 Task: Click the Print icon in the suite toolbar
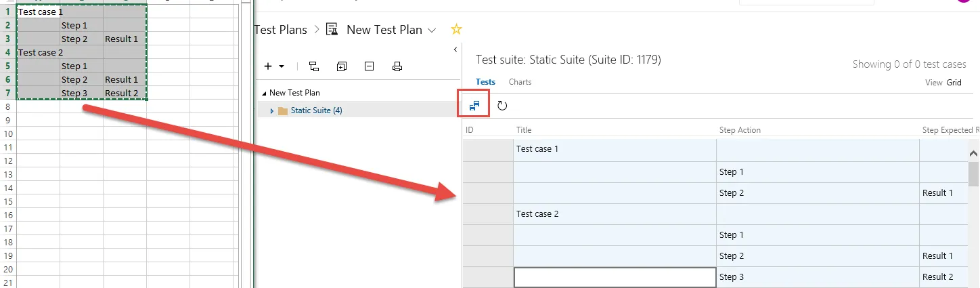point(397,66)
